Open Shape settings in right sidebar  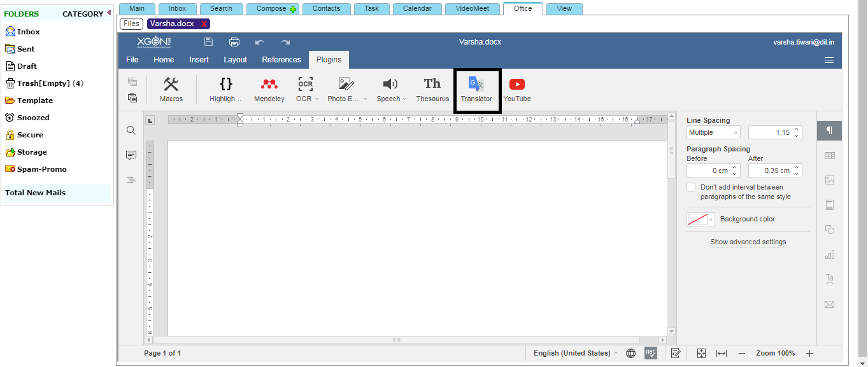[830, 230]
